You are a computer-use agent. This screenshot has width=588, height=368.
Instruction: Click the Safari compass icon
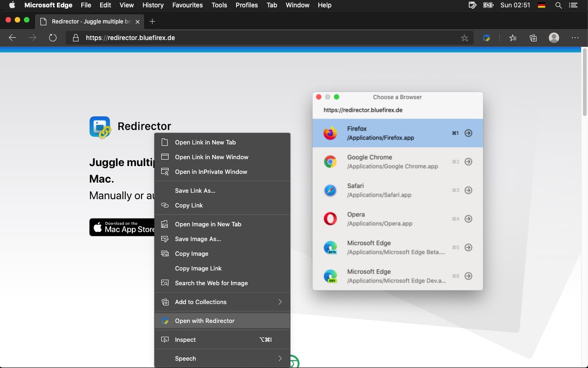[x=330, y=190]
